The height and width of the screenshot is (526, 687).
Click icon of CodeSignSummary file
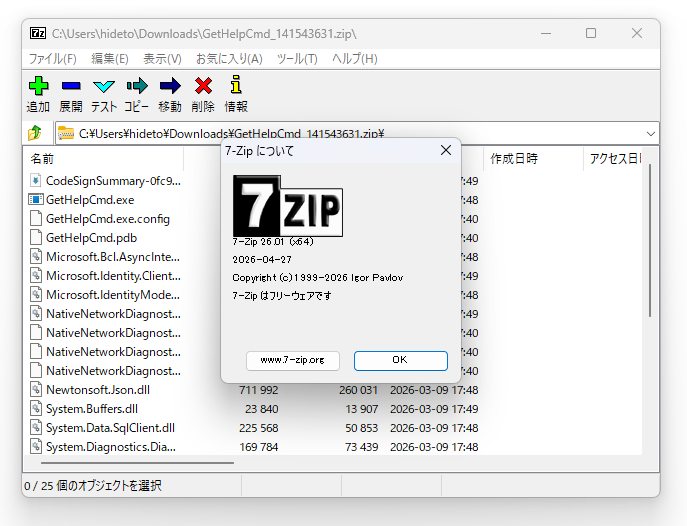36,180
